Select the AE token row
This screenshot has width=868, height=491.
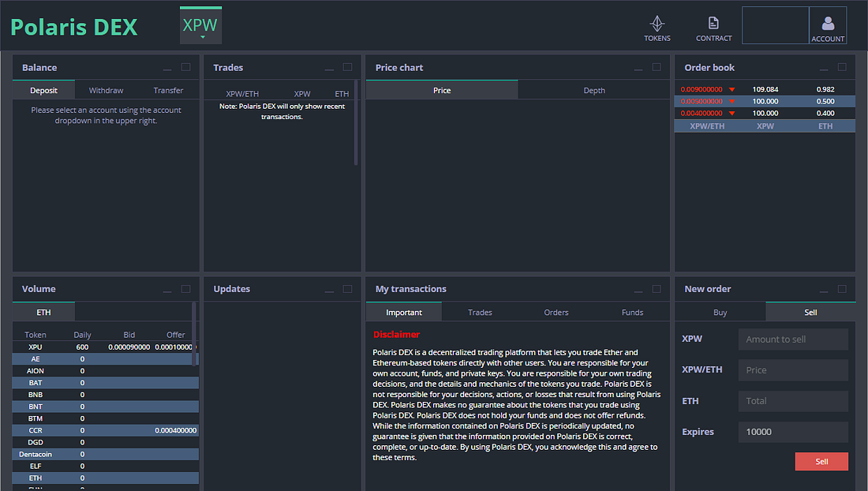(105, 359)
